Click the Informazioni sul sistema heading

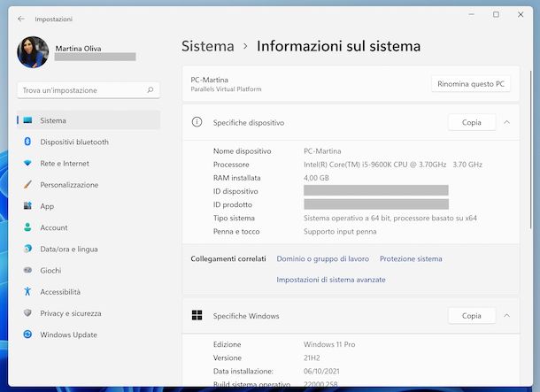(x=338, y=46)
